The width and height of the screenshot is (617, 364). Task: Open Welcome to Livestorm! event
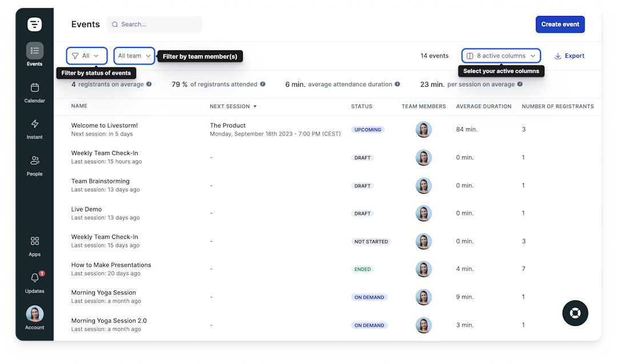(x=105, y=126)
